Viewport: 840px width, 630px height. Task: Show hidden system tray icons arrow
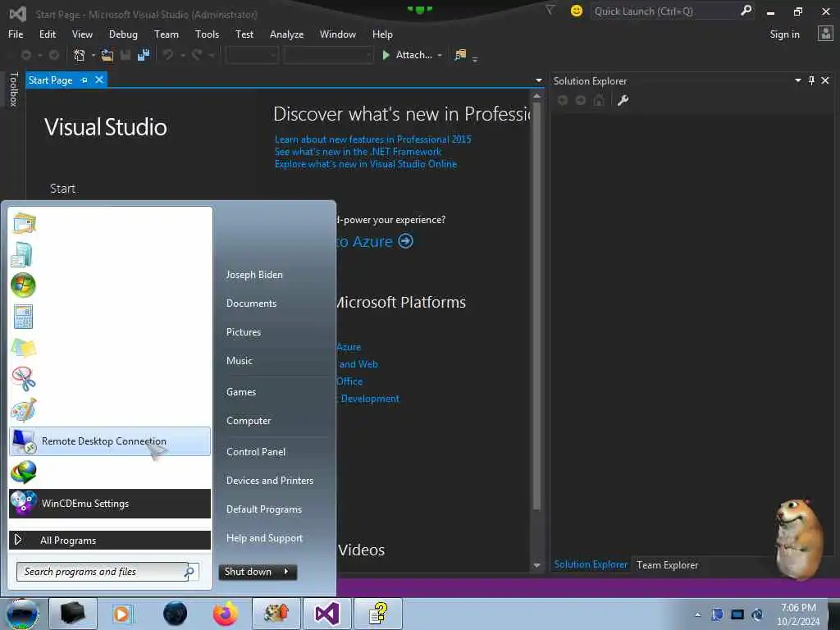click(697, 614)
